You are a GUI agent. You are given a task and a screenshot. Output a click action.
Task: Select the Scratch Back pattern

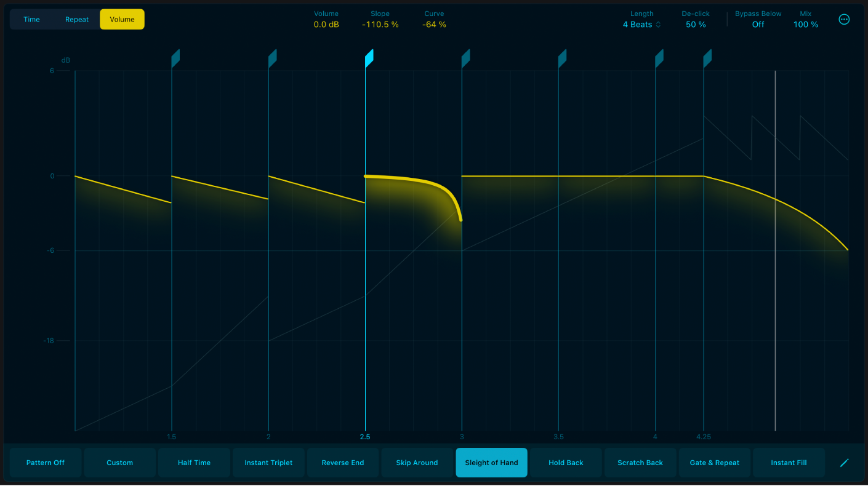(640, 462)
